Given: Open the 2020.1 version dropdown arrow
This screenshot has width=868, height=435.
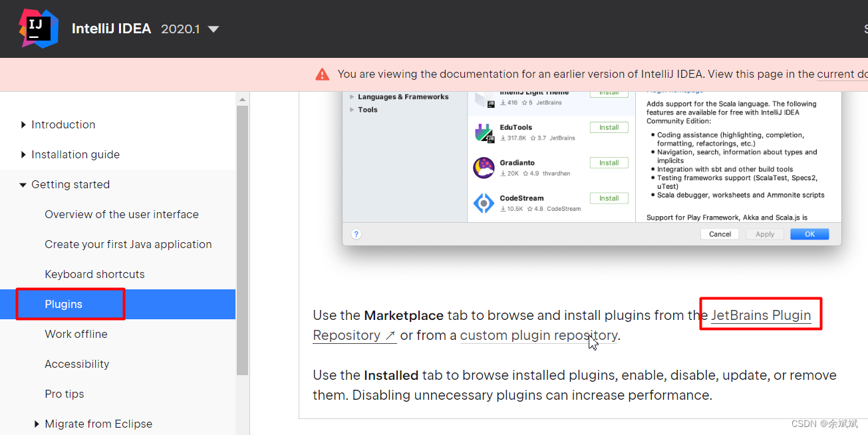Looking at the screenshot, I should click(214, 29).
